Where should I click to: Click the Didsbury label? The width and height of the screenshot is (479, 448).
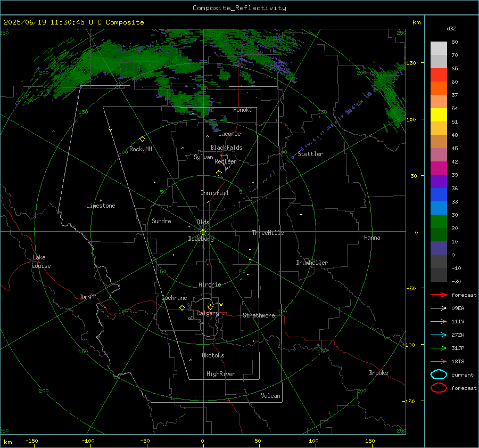click(201, 239)
